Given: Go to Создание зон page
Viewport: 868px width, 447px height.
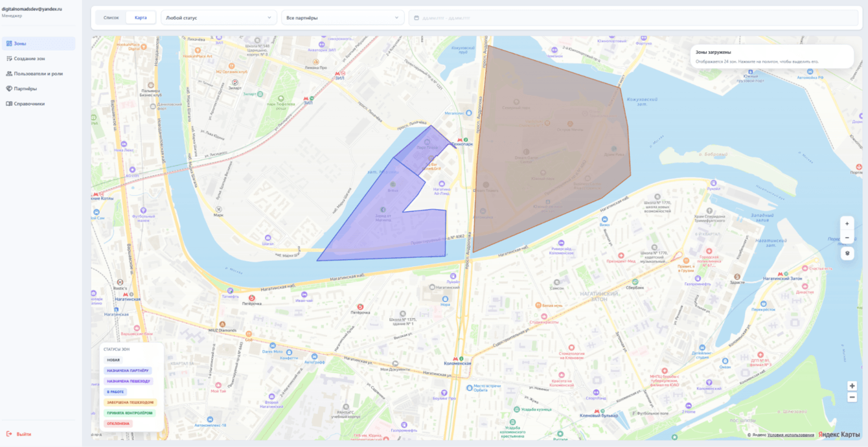Looking at the screenshot, I should click(x=38, y=58).
